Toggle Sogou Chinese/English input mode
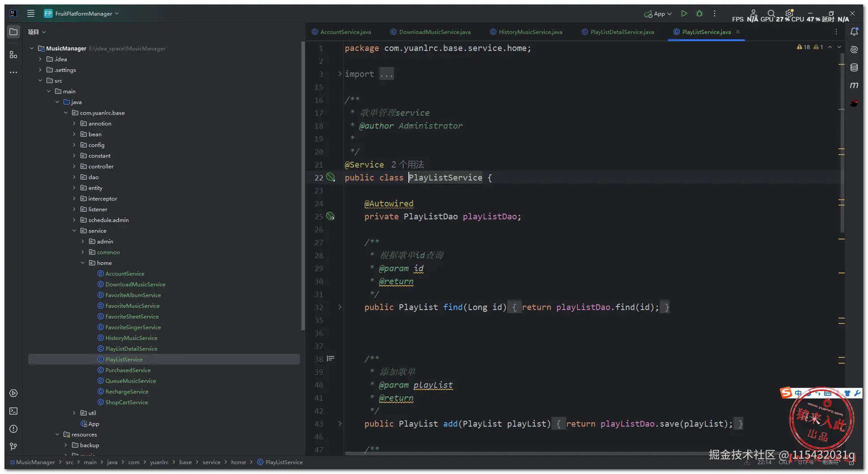This screenshot has width=868, height=474. click(798, 393)
